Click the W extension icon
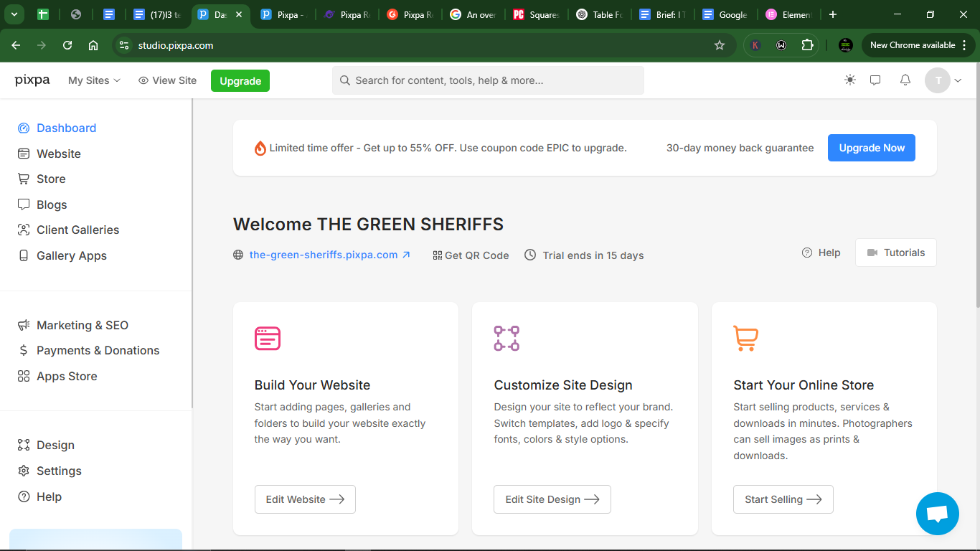 781,45
